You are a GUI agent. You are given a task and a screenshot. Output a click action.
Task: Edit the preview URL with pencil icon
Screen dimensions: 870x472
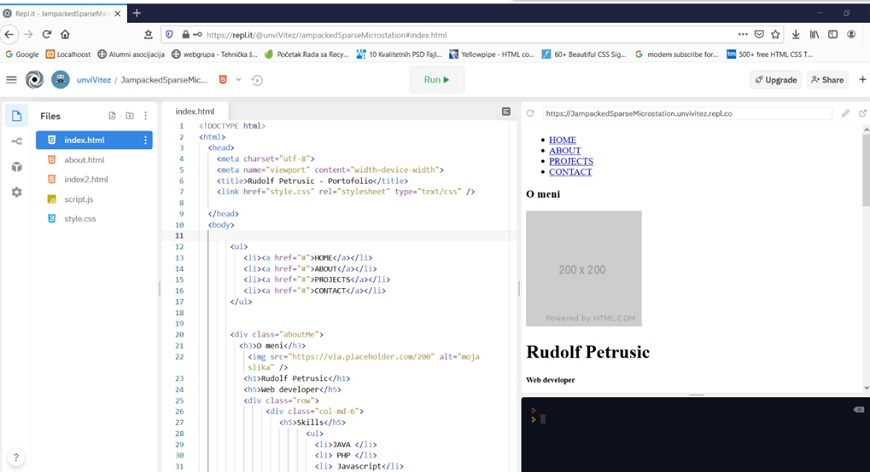click(845, 113)
